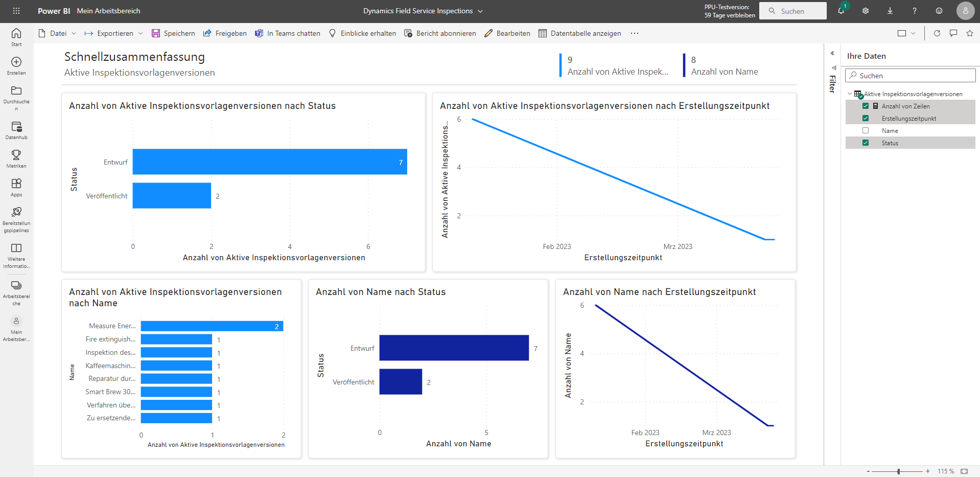Image resolution: width=980 pixels, height=477 pixels.
Task: Open the Apps section
Action: pyautogui.click(x=16, y=187)
